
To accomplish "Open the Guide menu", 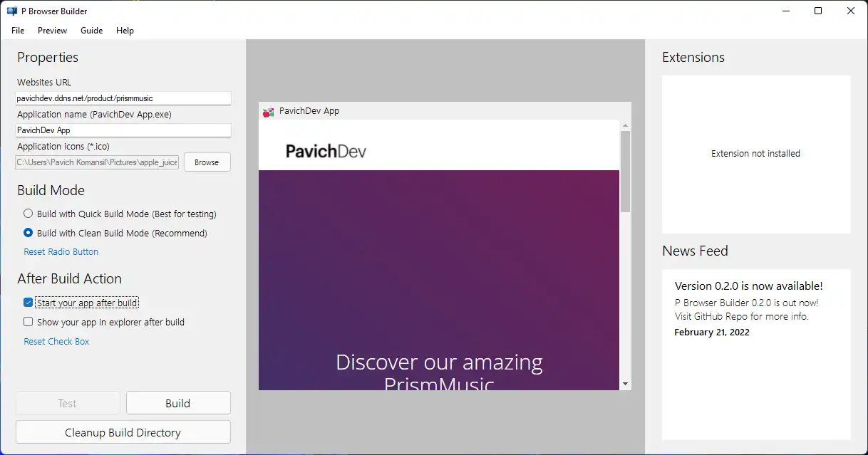I will (x=92, y=31).
